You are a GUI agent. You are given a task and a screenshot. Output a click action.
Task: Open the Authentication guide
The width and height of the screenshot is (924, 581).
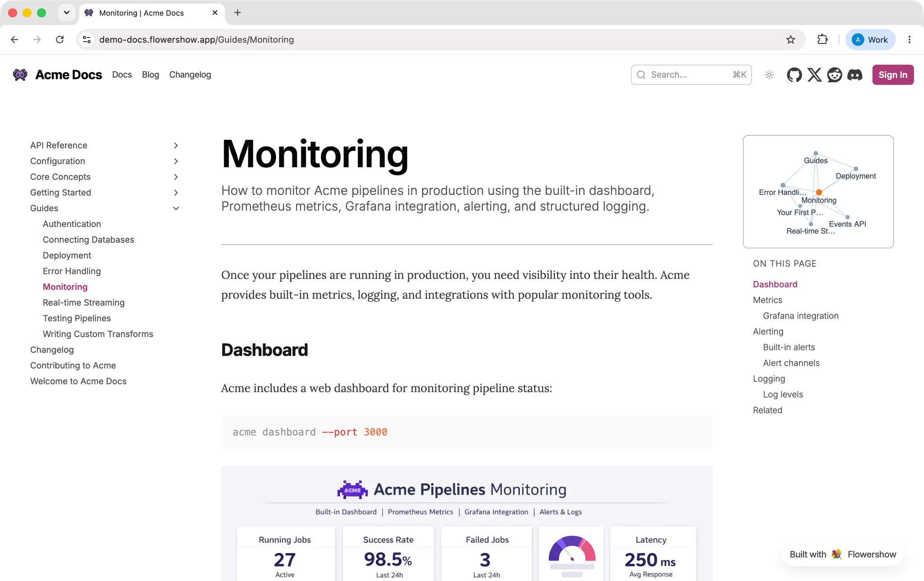[x=72, y=224]
